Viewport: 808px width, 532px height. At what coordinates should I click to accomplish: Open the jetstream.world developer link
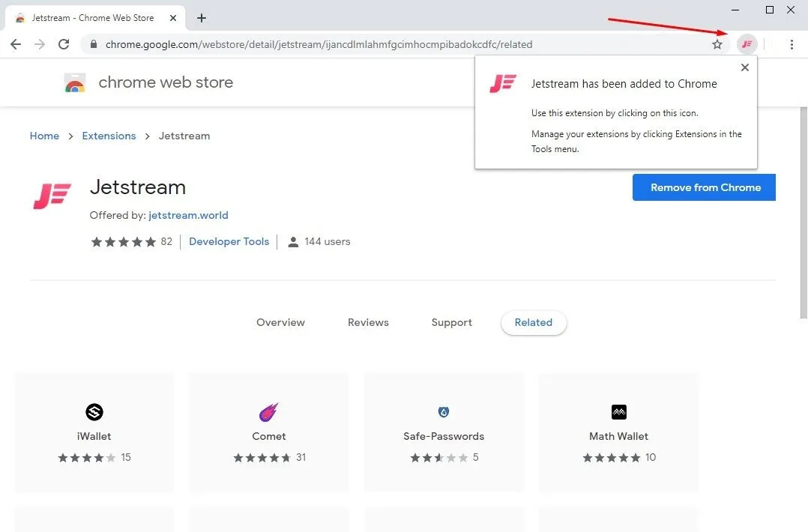click(x=188, y=215)
